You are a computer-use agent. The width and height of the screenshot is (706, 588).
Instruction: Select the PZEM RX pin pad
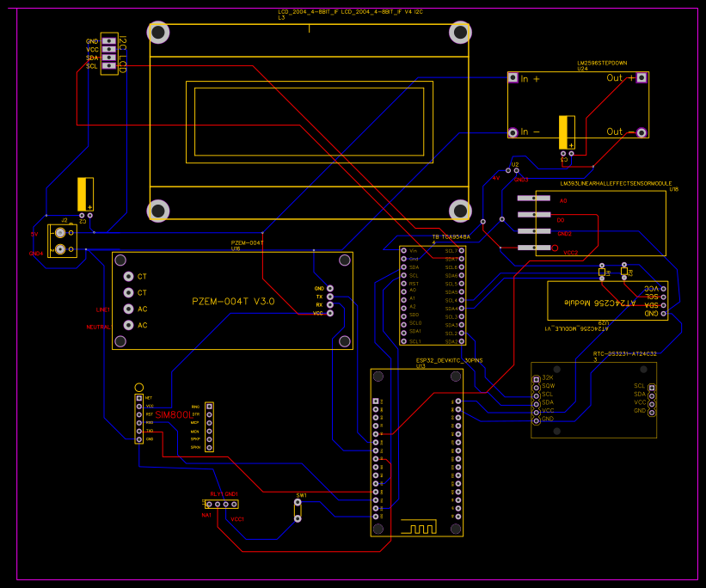coord(330,305)
